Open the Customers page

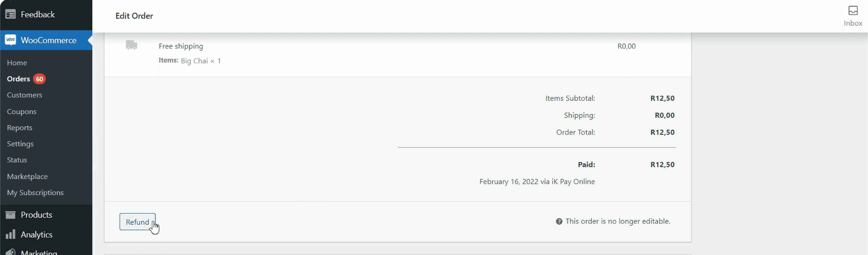pyautogui.click(x=25, y=95)
